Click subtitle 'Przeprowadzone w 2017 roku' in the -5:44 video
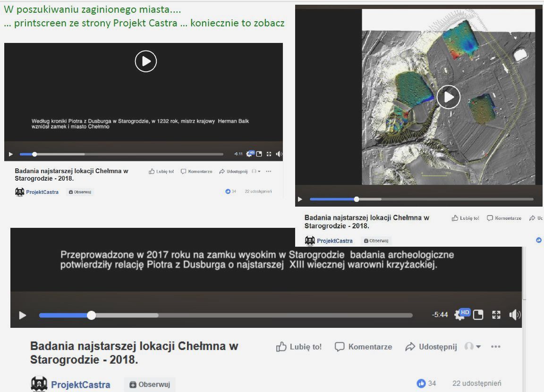Viewport: 544px width, 392px height. [257, 259]
